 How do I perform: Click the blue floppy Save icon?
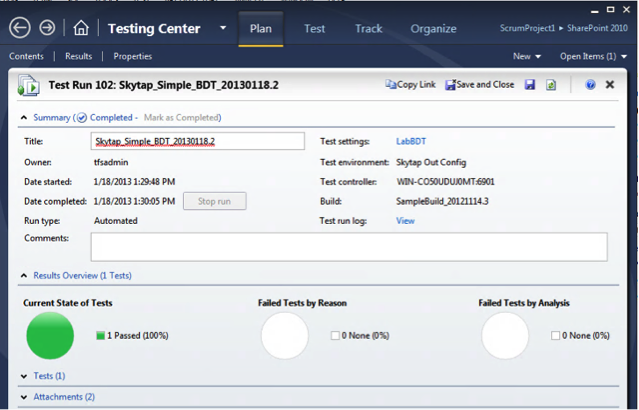coord(529,84)
